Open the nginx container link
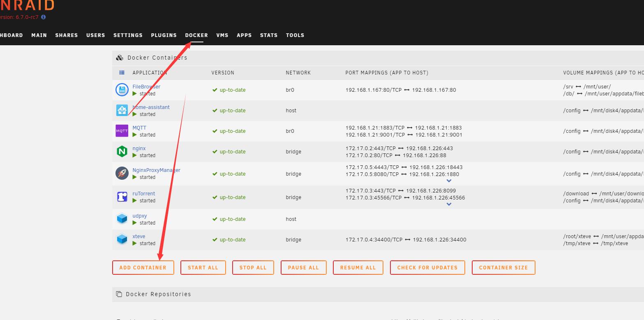644x320 pixels. click(139, 148)
